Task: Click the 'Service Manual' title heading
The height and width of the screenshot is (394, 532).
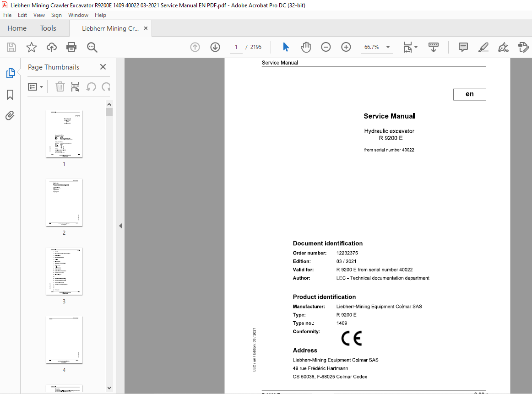Action: click(389, 116)
